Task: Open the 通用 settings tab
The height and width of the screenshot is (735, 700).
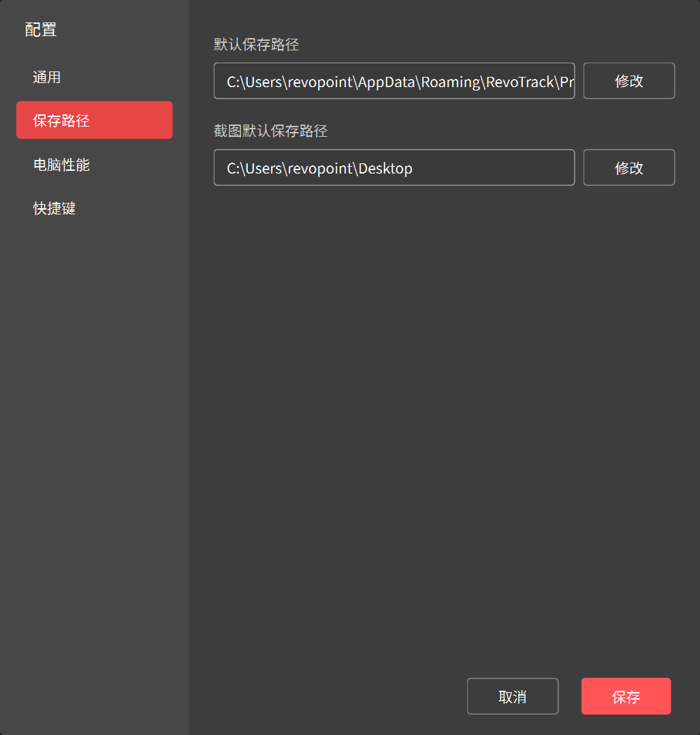Action: coord(47,78)
